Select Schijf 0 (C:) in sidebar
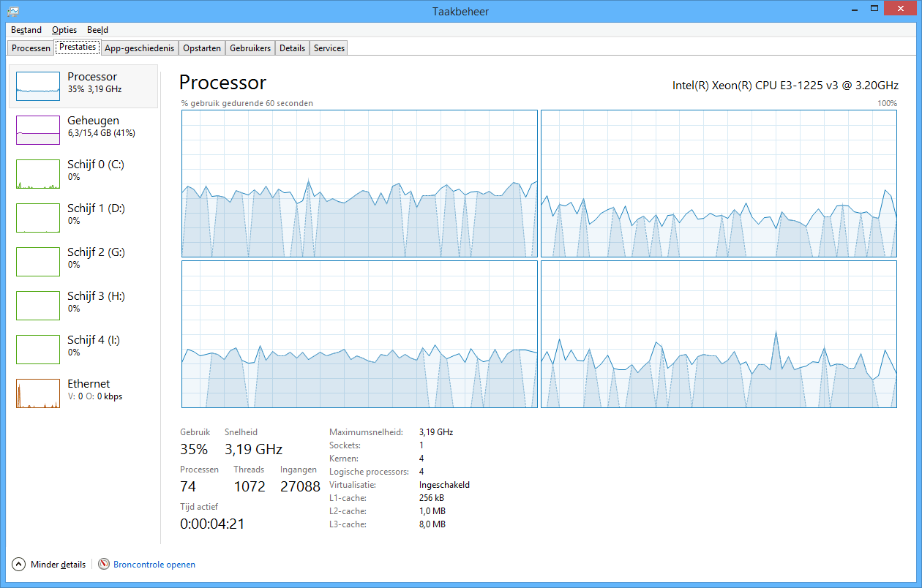The image size is (922, 588). click(83, 174)
